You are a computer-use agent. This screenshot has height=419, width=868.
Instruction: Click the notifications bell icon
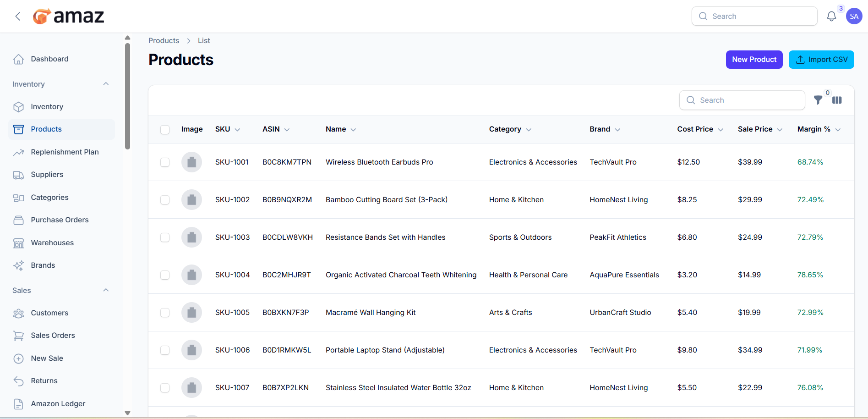point(831,17)
